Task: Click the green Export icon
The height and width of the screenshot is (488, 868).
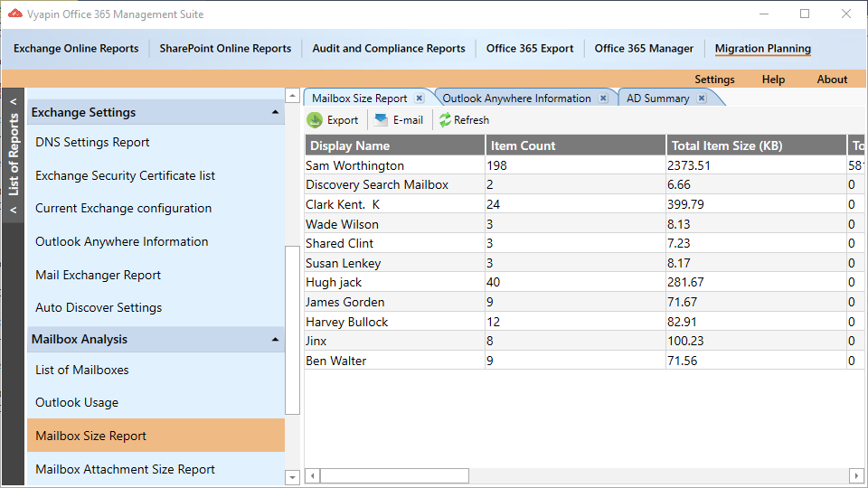Action: pos(315,120)
